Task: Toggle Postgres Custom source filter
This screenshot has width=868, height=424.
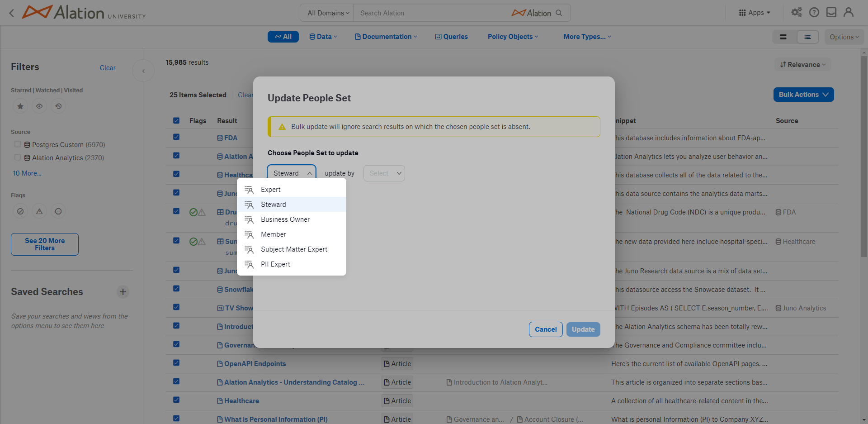Action: [18, 144]
